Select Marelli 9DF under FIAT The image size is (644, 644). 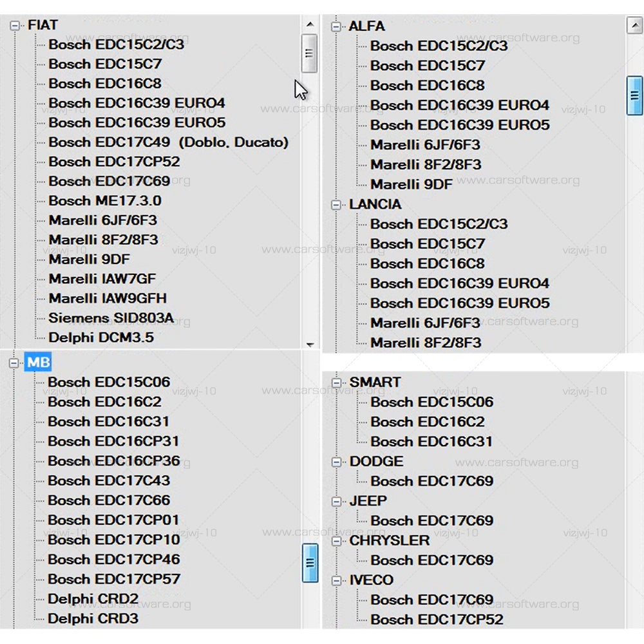[x=89, y=259]
